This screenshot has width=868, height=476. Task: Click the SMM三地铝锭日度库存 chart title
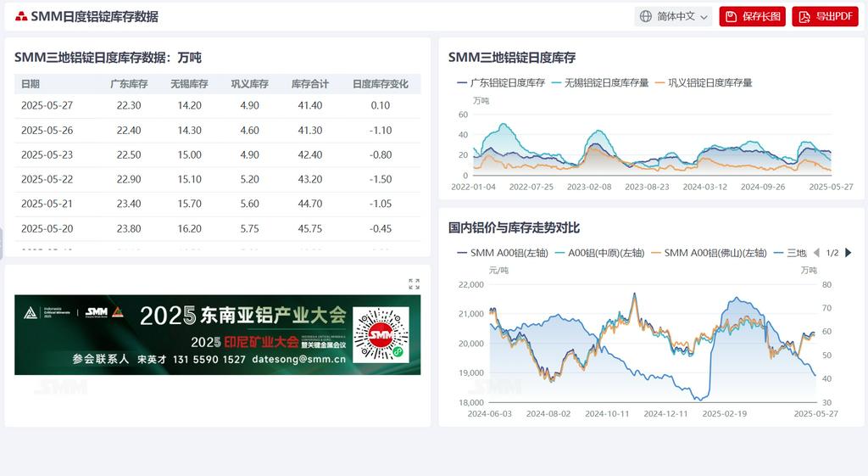[512, 58]
